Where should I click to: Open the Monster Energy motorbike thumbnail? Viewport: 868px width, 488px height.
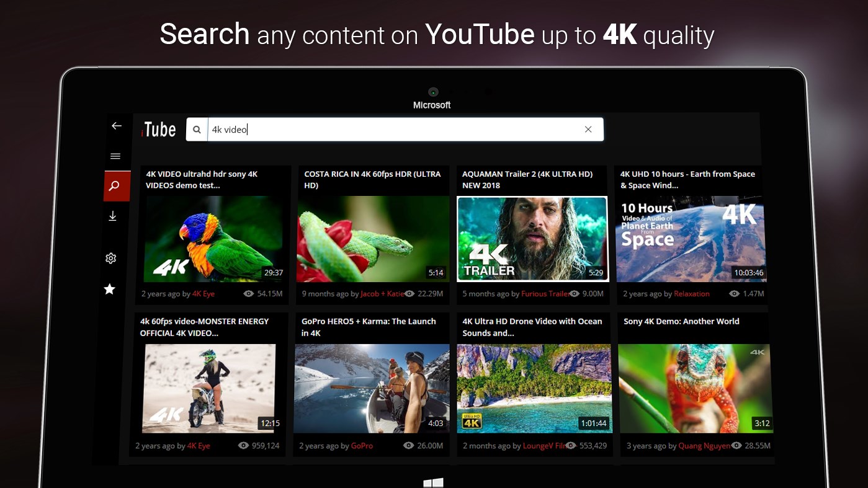[x=210, y=388]
